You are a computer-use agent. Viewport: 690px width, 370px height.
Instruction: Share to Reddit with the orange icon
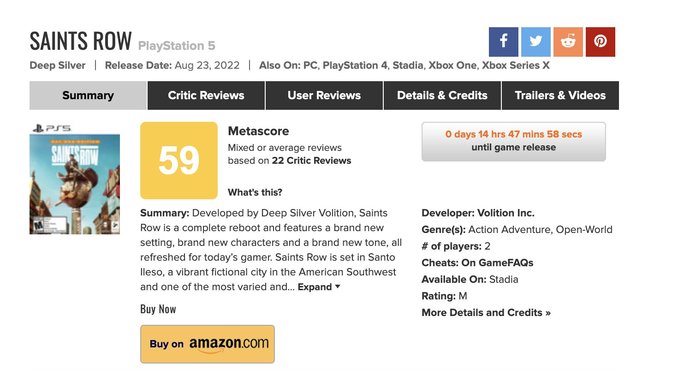(x=568, y=42)
